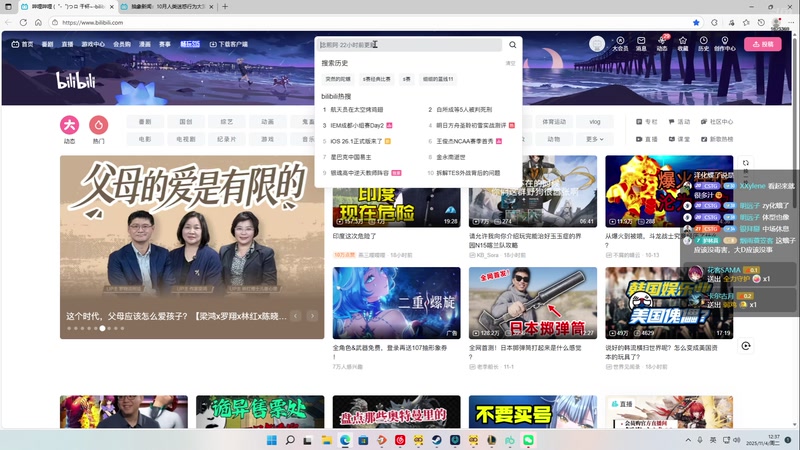Open 赛事 in top navigation
This screenshot has height=450, width=800.
click(165, 44)
